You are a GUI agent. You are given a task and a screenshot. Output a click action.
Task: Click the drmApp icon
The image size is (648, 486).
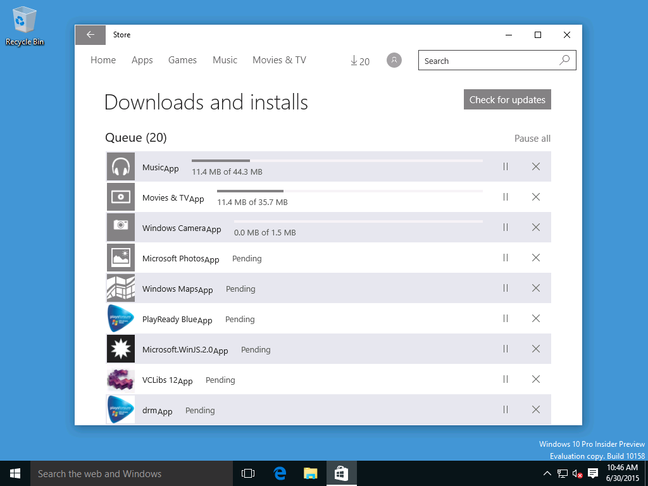[121, 410]
